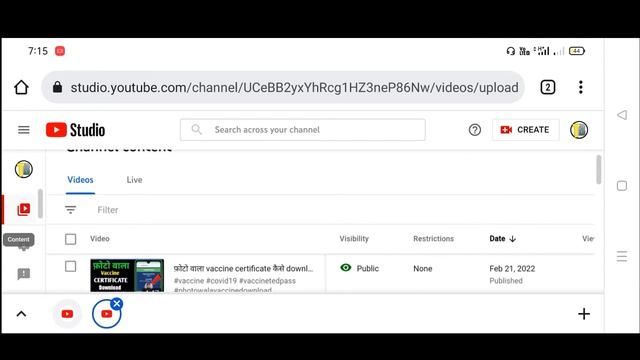Click the CREATE button
The image size is (640, 360).
pyautogui.click(x=525, y=130)
